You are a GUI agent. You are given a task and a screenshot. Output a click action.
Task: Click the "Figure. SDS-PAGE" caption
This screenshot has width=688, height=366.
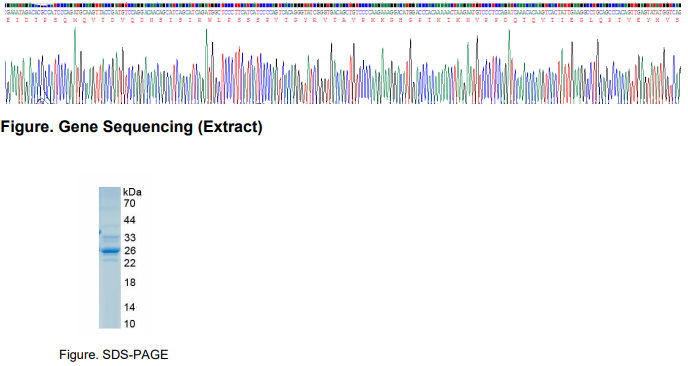click(x=114, y=355)
